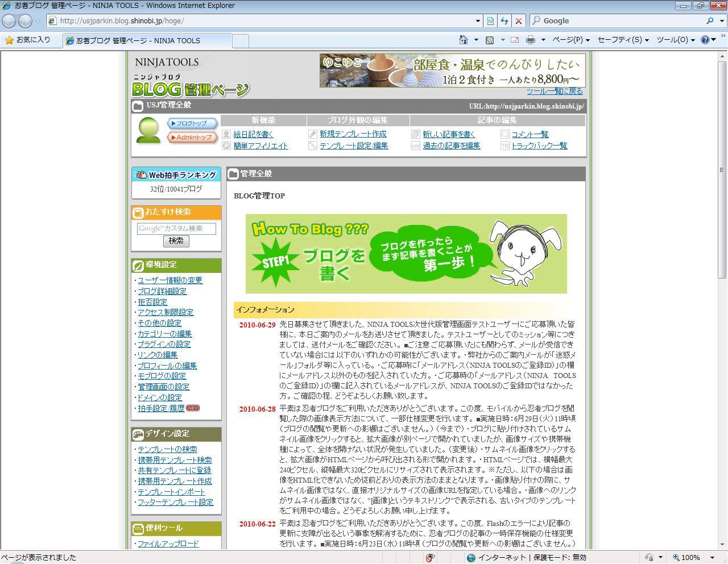
Task: Click the Read Mail envelope icon
Action: click(515, 40)
